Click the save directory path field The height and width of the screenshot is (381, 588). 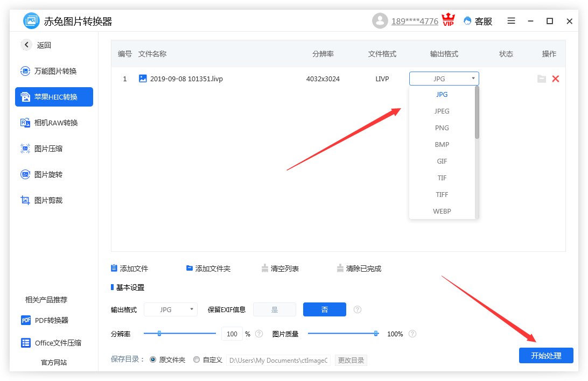[278, 360]
